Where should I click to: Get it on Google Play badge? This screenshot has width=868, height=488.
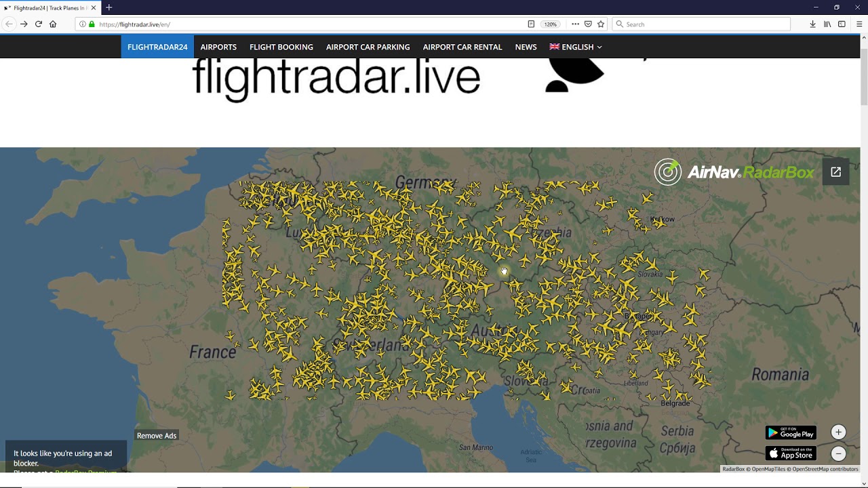click(791, 432)
